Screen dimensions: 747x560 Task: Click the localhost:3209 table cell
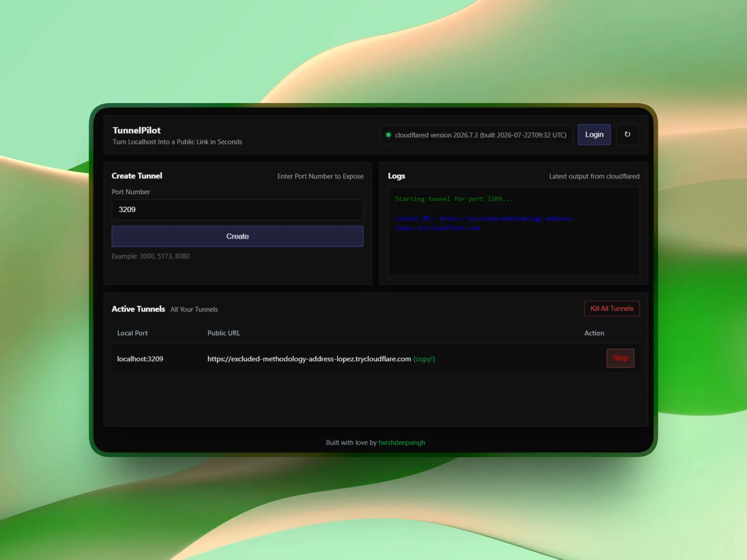tap(140, 359)
